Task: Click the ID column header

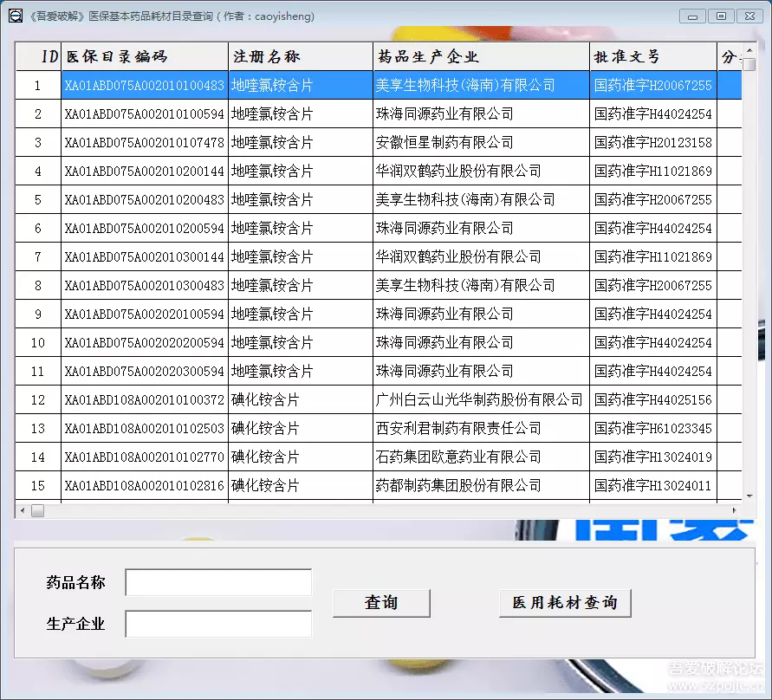Action: [x=38, y=56]
